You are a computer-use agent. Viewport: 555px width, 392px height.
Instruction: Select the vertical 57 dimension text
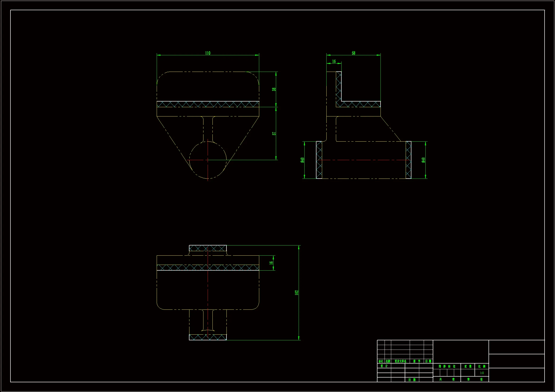(274, 134)
